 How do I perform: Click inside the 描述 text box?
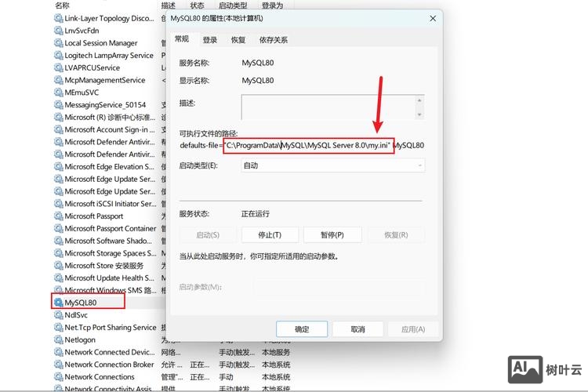coord(328,107)
